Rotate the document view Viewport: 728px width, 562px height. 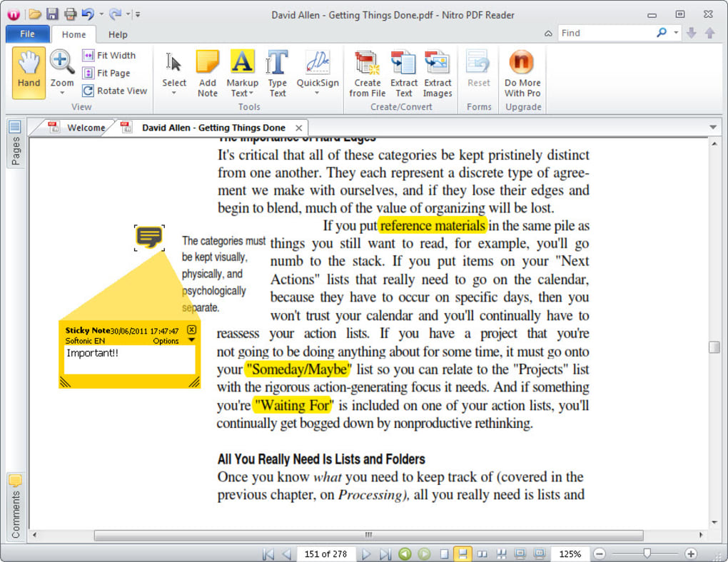tap(115, 91)
